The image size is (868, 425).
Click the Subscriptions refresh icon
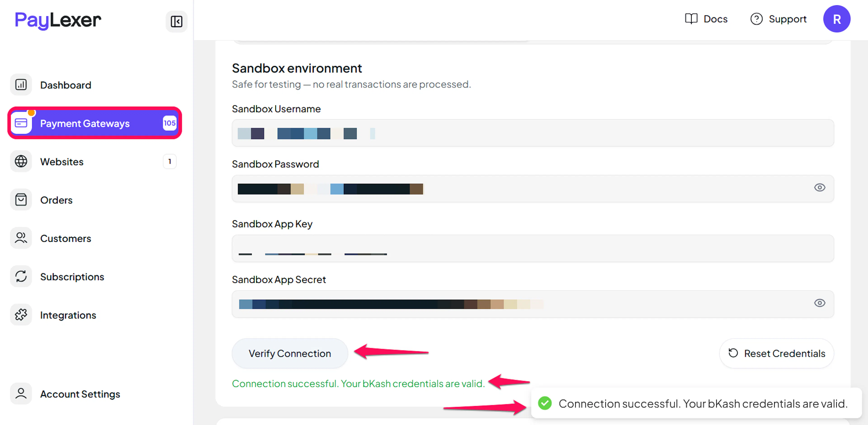pos(21,276)
